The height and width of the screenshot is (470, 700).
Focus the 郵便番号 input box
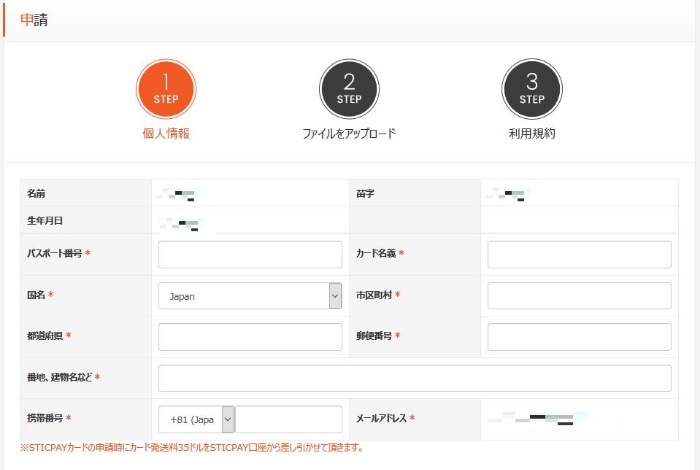coord(579,337)
